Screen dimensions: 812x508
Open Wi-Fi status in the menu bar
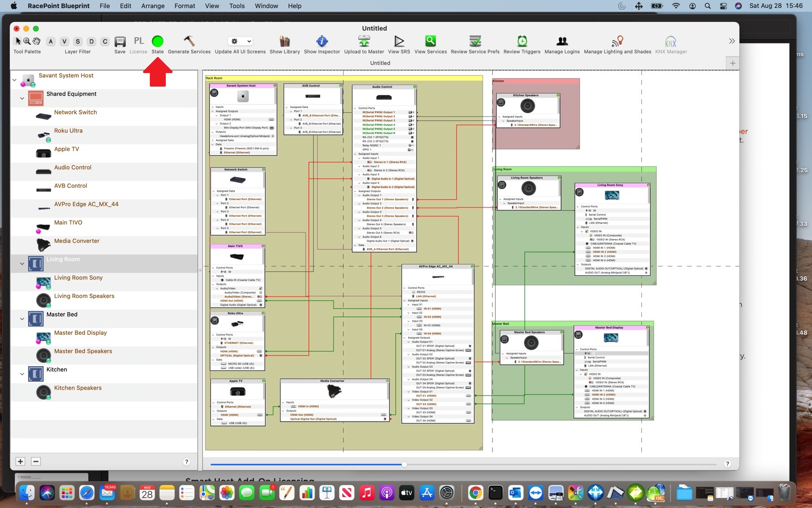[676, 6]
